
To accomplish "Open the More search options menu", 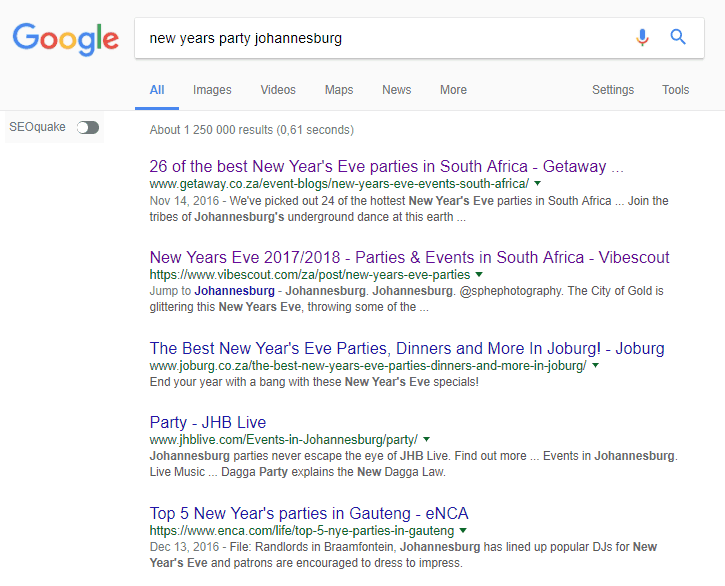I will click(x=453, y=90).
